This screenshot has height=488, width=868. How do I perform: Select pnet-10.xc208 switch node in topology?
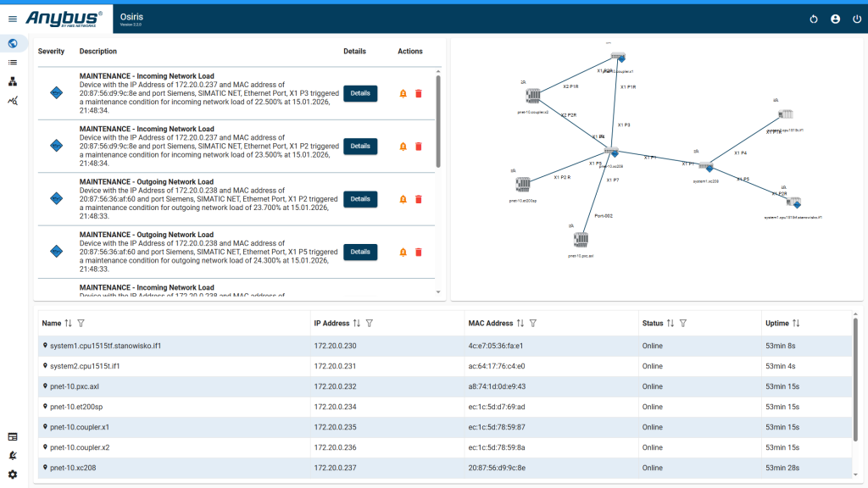[611, 152]
